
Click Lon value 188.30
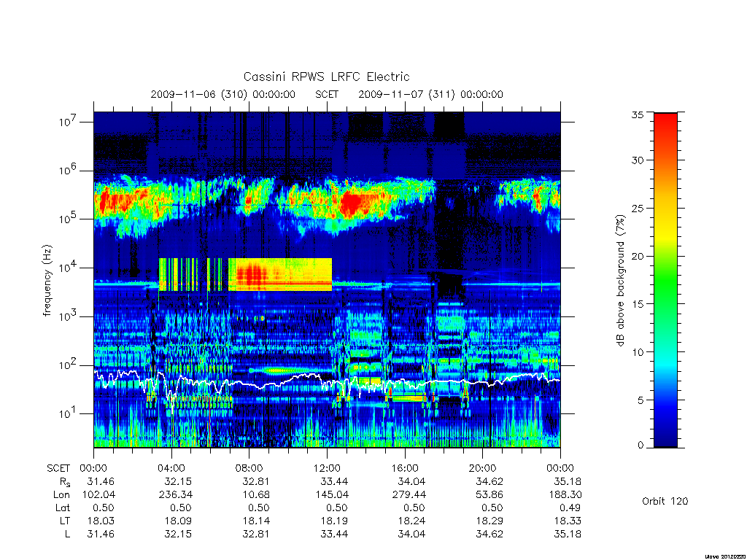(565, 495)
